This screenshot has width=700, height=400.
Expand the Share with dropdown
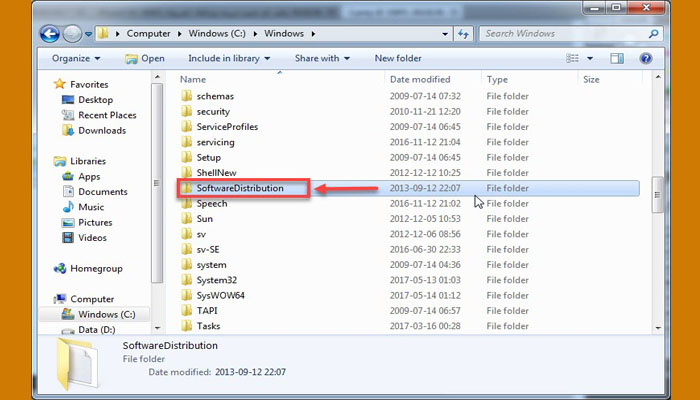tap(321, 58)
